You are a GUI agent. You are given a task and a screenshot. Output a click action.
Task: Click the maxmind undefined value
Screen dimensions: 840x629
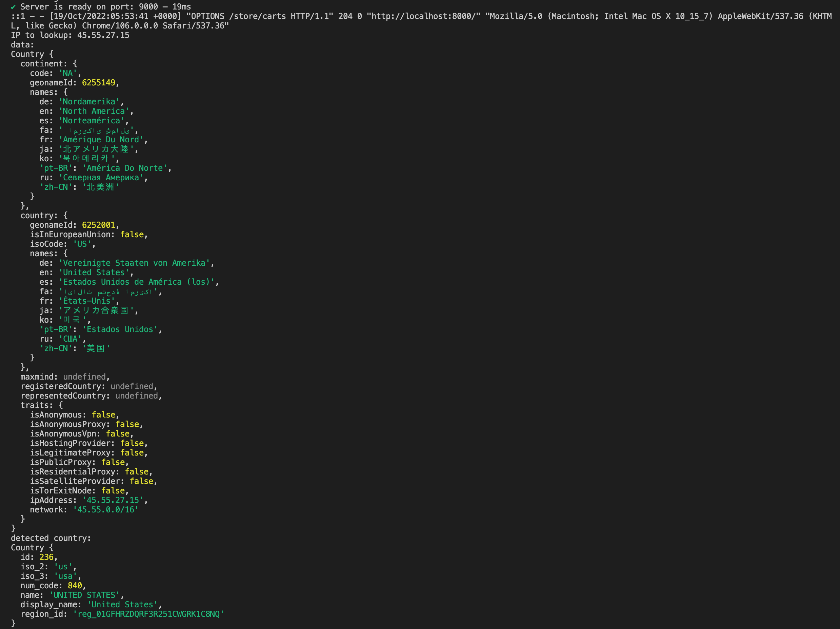pyautogui.click(x=84, y=377)
